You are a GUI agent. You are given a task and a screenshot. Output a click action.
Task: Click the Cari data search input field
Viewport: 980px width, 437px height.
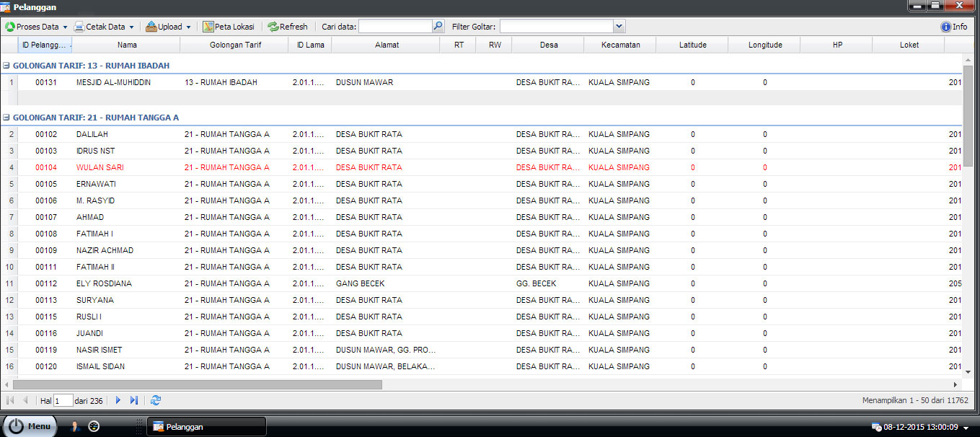click(394, 27)
